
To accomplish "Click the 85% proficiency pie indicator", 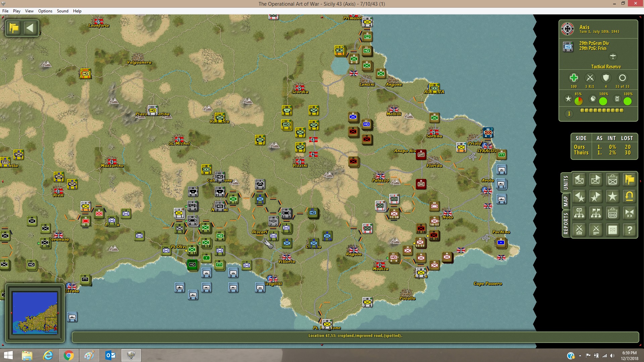I will (x=579, y=101).
